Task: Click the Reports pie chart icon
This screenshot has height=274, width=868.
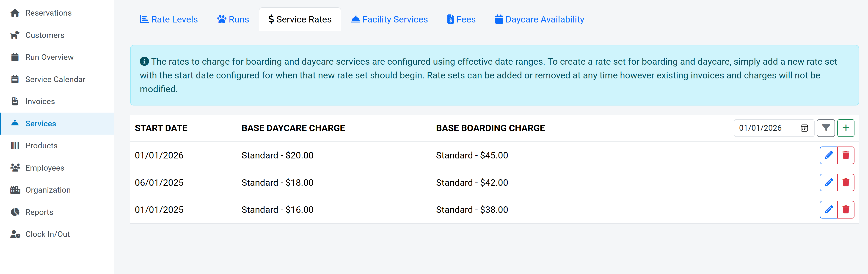Action: click(15, 212)
